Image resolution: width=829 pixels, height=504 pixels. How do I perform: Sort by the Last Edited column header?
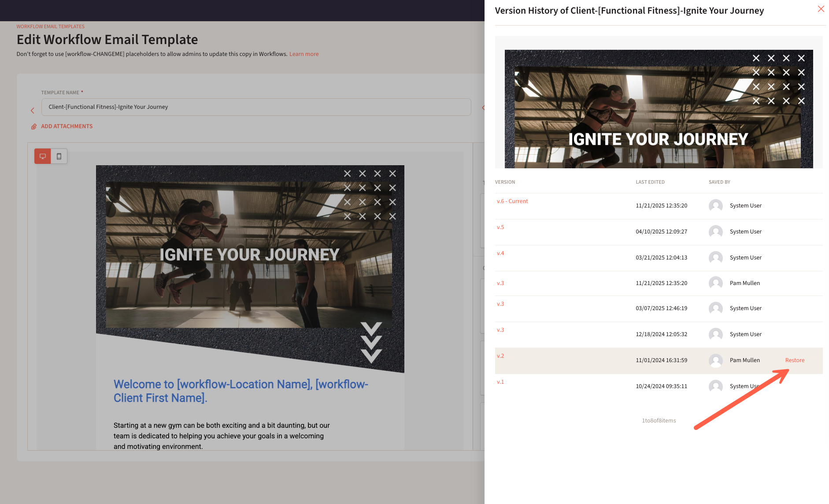[x=650, y=182]
